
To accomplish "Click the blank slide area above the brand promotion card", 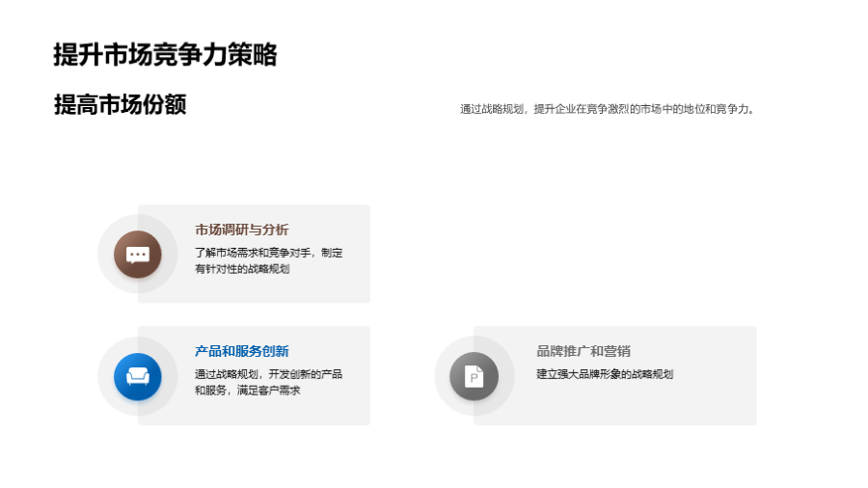I will [x=617, y=251].
